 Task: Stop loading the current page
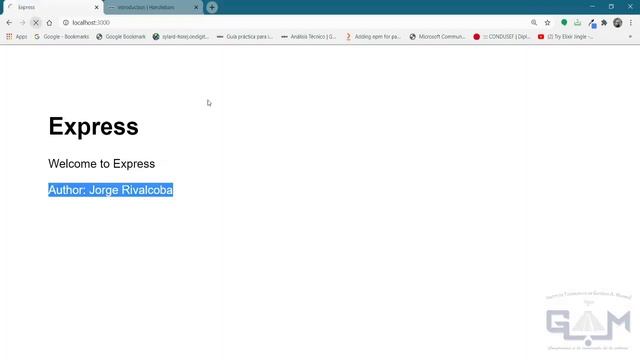[36, 23]
